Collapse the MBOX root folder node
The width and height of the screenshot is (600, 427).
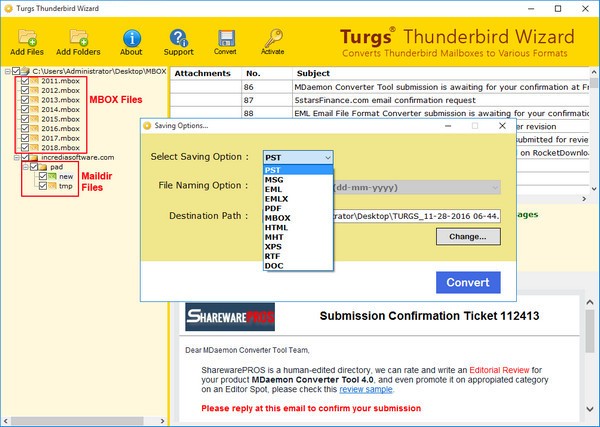[x=7, y=72]
